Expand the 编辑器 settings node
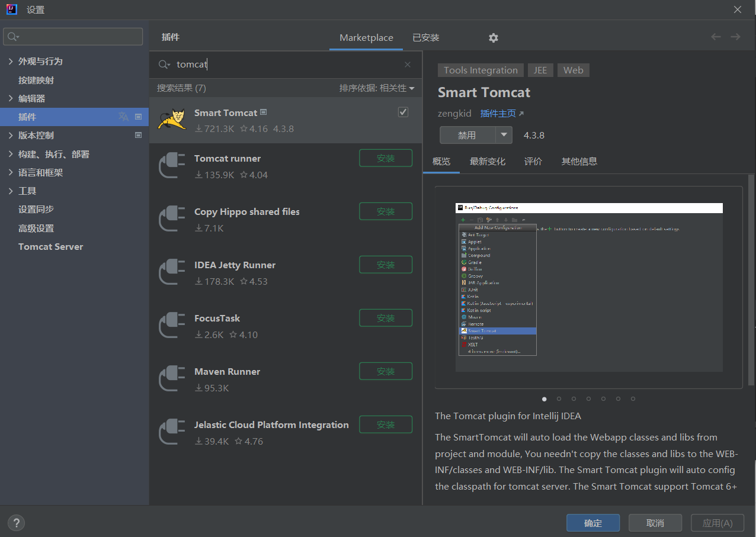This screenshot has height=537, width=756. pyautogui.click(x=11, y=98)
